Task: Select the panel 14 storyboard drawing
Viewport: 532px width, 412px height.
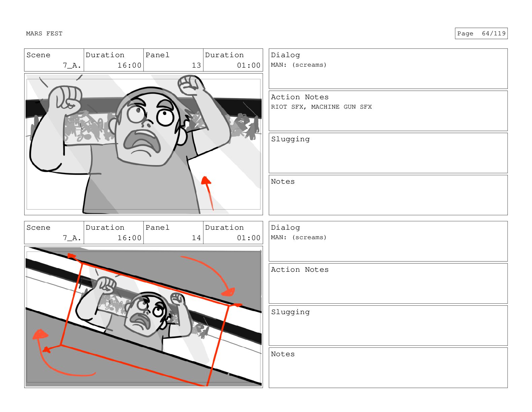Action: pos(144,317)
